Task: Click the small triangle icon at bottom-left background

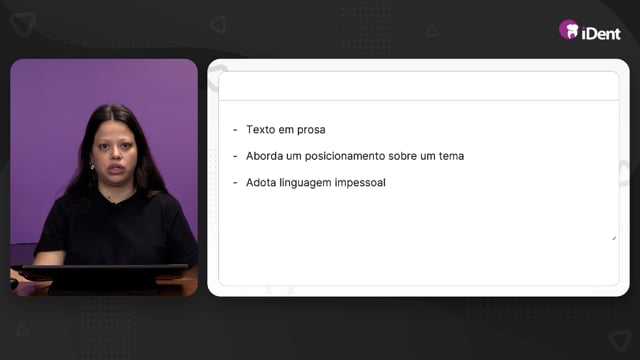Action: [23, 329]
